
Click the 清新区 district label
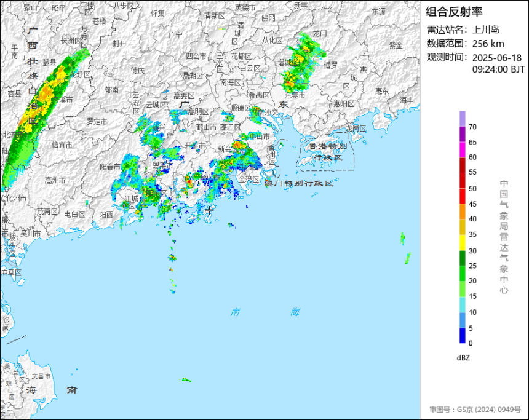tap(214, 15)
